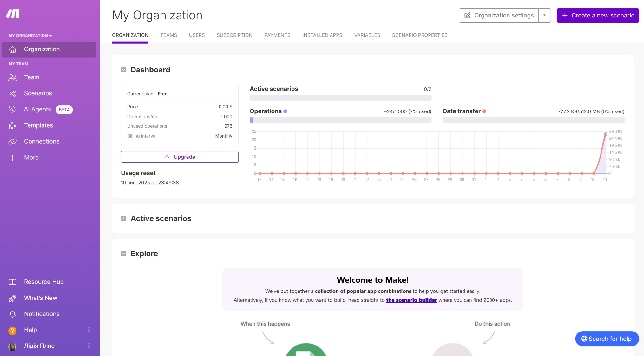This screenshot has width=644, height=356.
Task: Click the 'Welcome to Make!' heading
Action: 372,280
